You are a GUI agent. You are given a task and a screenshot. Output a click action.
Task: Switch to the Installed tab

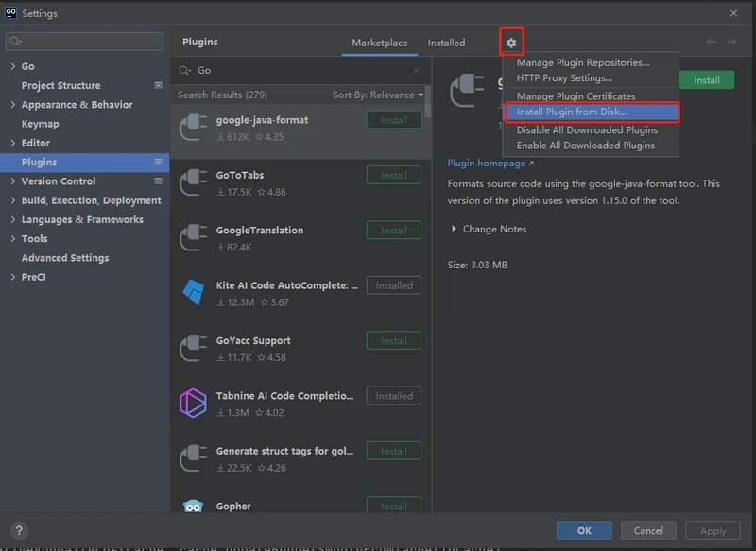tap(446, 43)
